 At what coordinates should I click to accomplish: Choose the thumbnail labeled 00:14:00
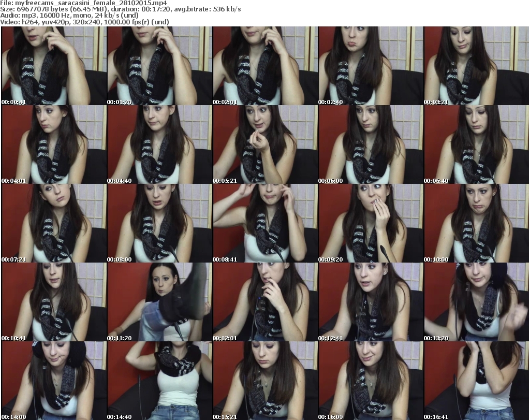(x=54, y=381)
